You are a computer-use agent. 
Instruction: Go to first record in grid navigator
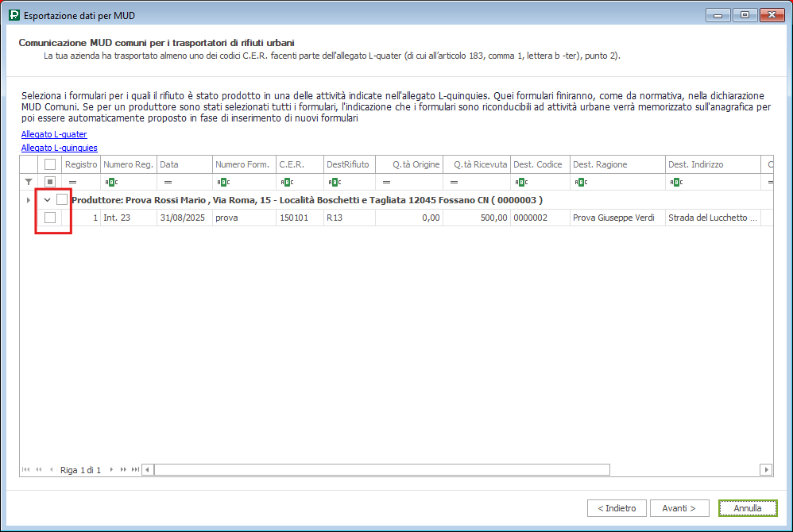(26, 470)
